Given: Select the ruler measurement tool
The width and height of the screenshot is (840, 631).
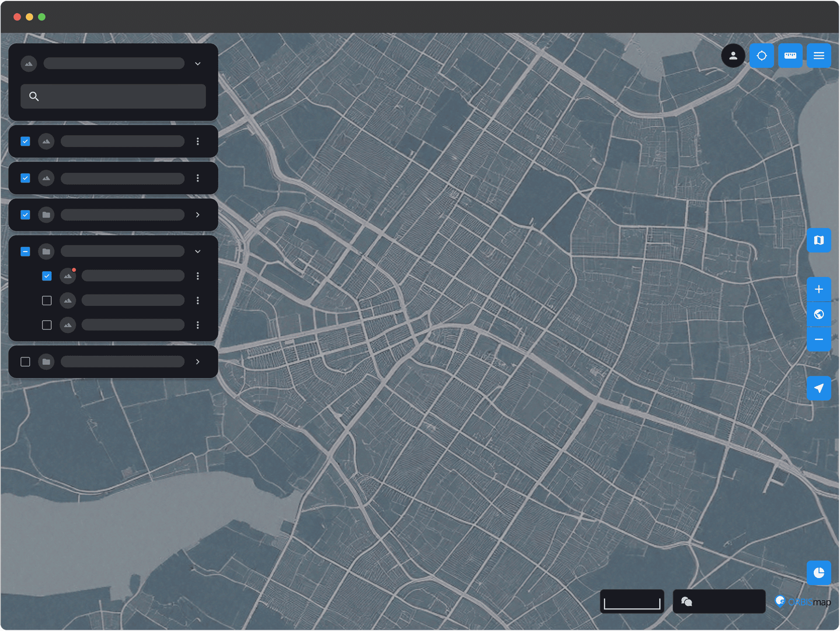Looking at the screenshot, I should pyautogui.click(x=790, y=56).
